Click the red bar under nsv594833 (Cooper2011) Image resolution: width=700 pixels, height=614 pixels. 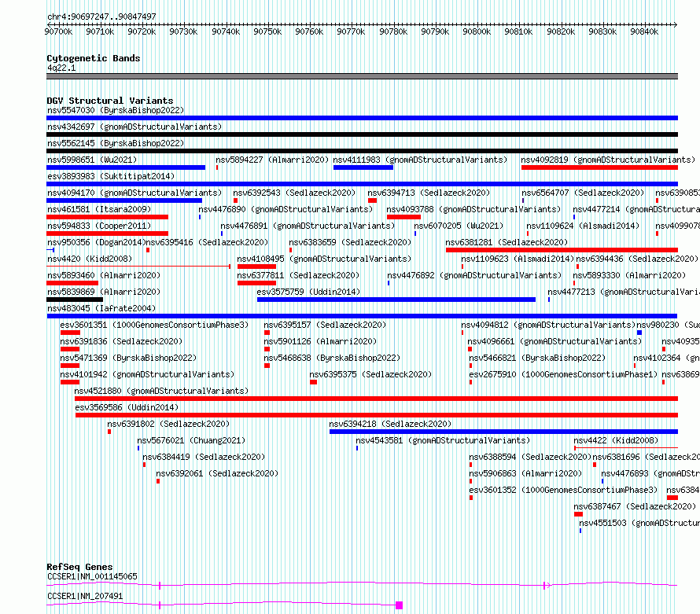pyautogui.click(x=107, y=233)
